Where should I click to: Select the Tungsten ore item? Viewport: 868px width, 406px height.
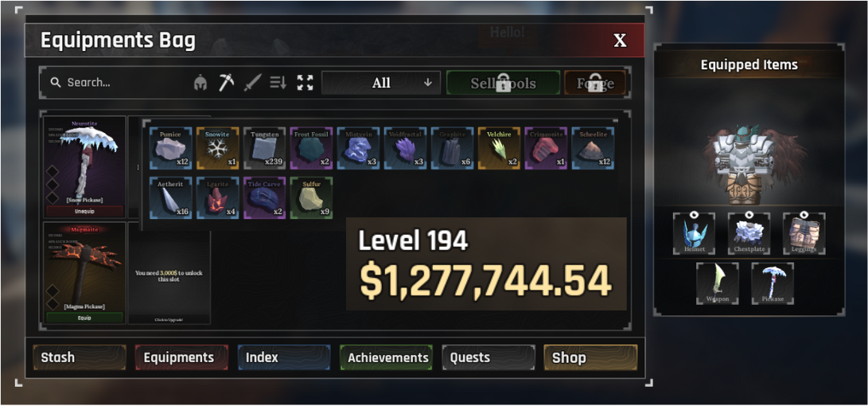point(265,148)
